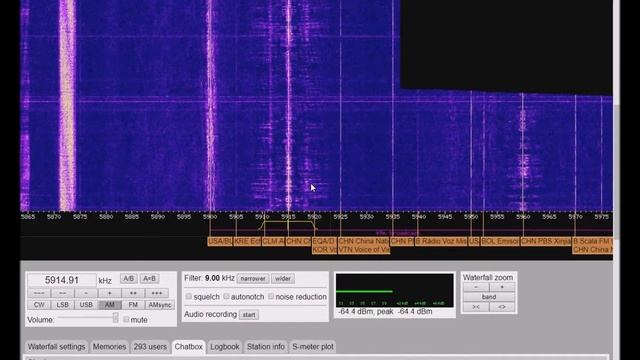Make the filter wider
This screenshot has width=640, height=360.
283,279
